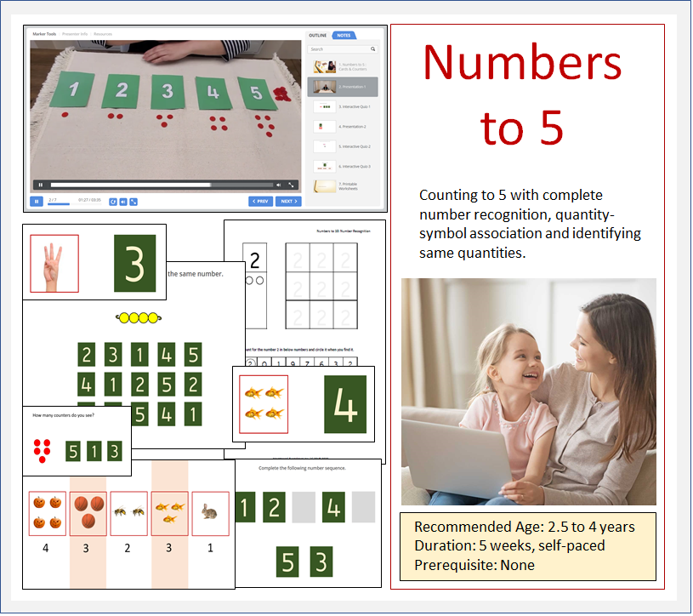Toggle fullscreen with the icon right of the seek bar

tap(292, 185)
